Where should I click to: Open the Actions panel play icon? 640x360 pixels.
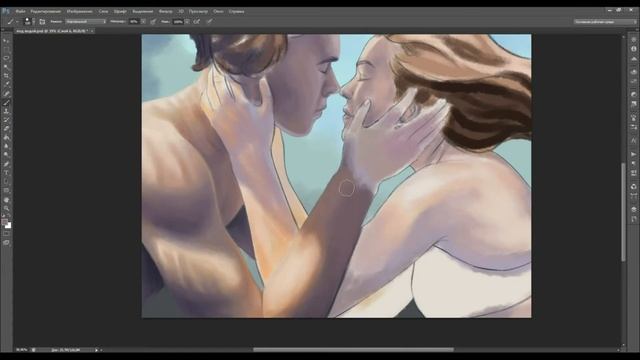pos(633,154)
